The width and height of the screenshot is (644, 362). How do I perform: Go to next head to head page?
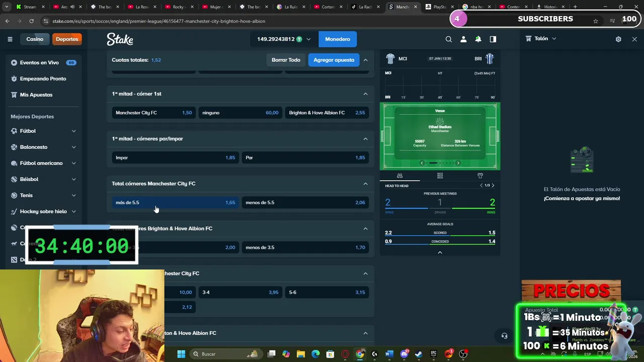pyautogui.click(x=493, y=186)
